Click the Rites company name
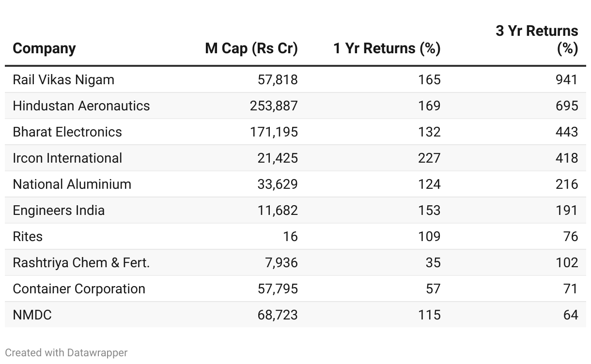This screenshot has height=364, width=591. click(28, 236)
